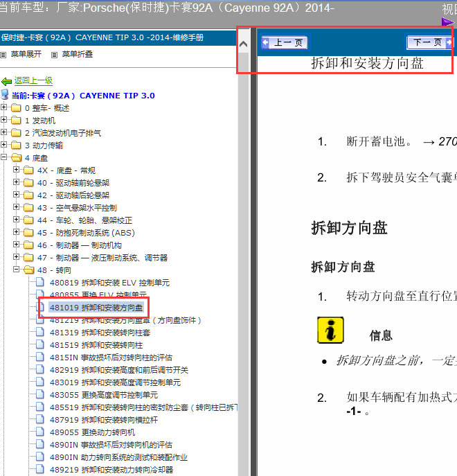
Task: Open 4815IN 事故损坏后对转向柱的评估
Action: tap(111, 358)
